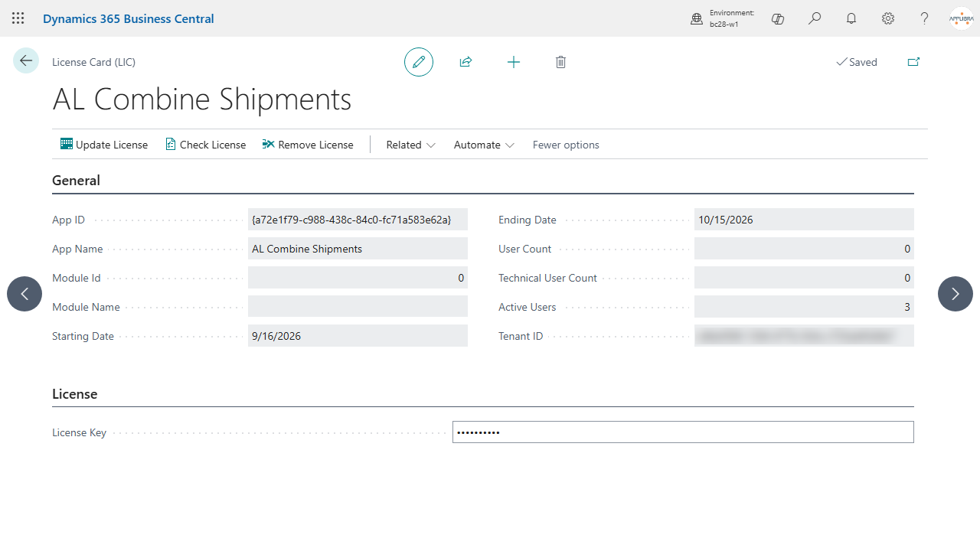
Task: Delete the license card with trash icon
Action: [560, 62]
